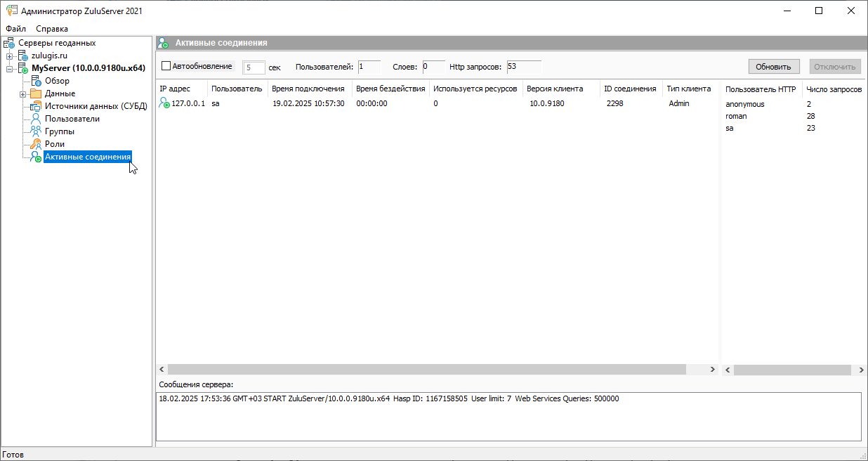Click the auto-refresh seconds input field

[254, 67]
